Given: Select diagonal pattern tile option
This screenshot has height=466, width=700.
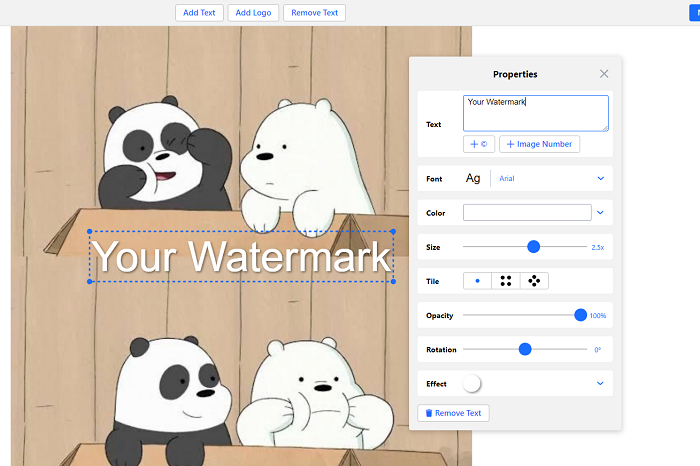Looking at the screenshot, I should (x=534, y=281).
